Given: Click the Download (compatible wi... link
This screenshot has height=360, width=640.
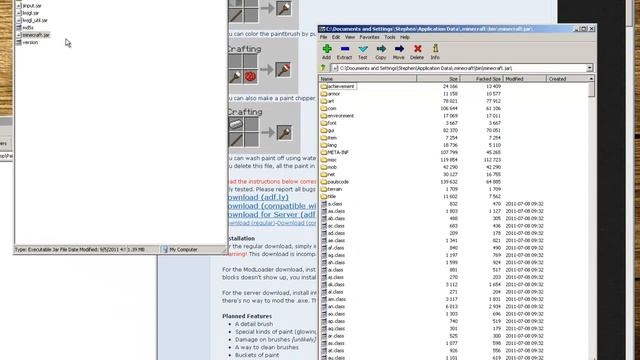Looking at the screenshot, I should coord(272,206).
